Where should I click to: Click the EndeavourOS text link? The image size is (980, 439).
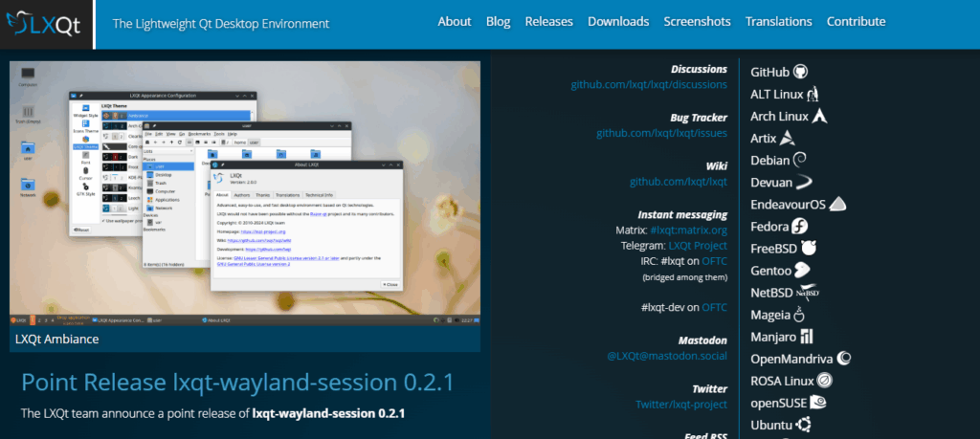[x=789, y=205]
